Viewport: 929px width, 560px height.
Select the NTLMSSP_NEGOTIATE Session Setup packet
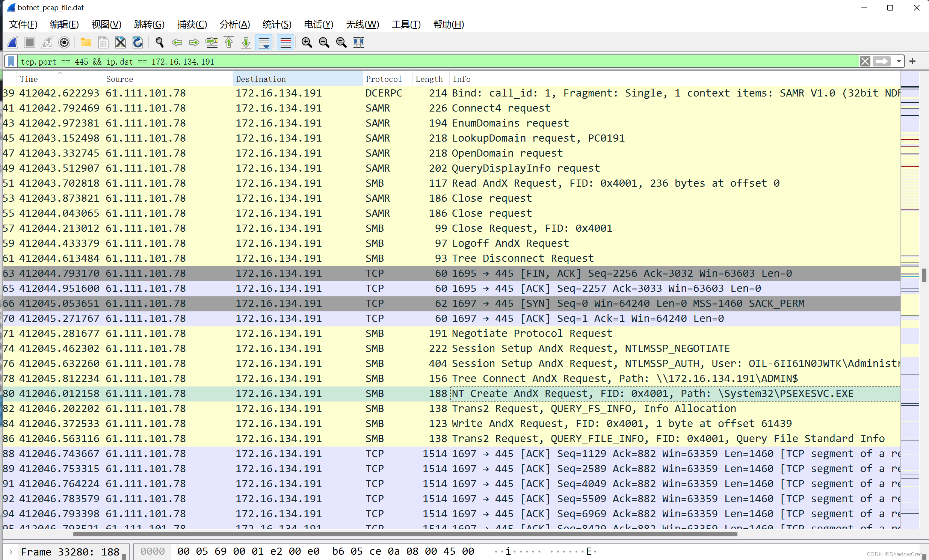pyautogui.click(x=452, y=349)
